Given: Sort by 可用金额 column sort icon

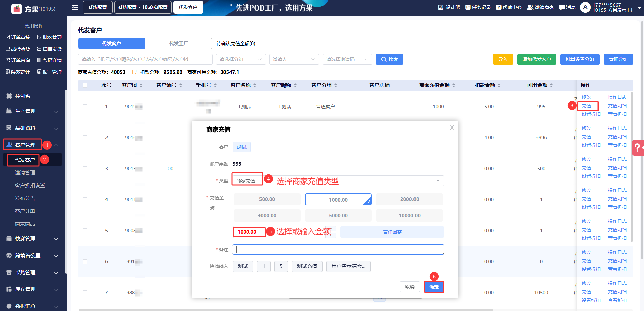Looking at the screenshot, I should click(x=551, y=85).
